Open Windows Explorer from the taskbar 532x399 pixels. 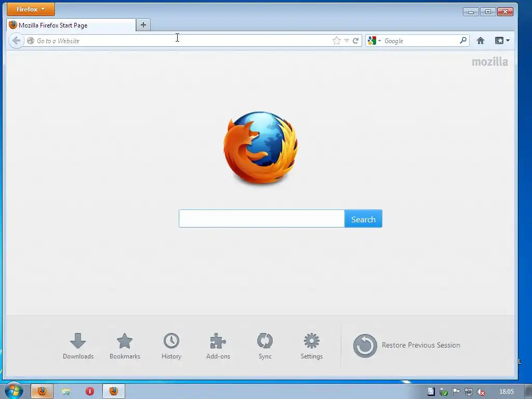[66, 392]
